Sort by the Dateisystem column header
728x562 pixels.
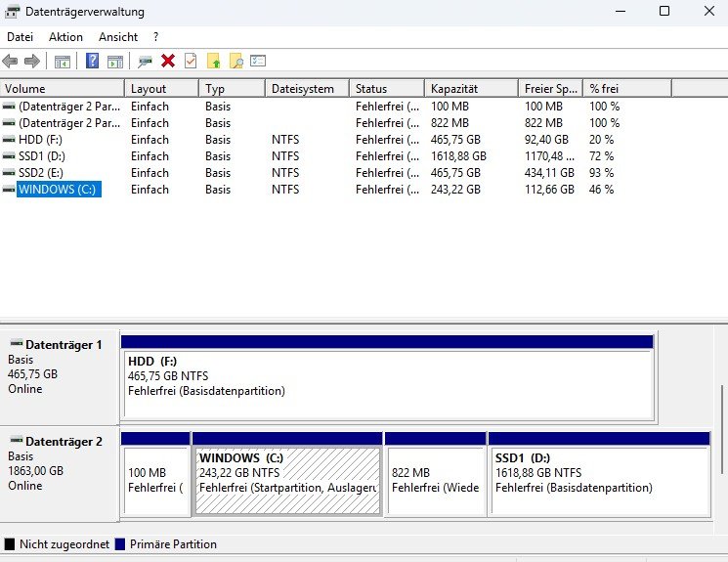pyautogui.click(x=307, y=89)
